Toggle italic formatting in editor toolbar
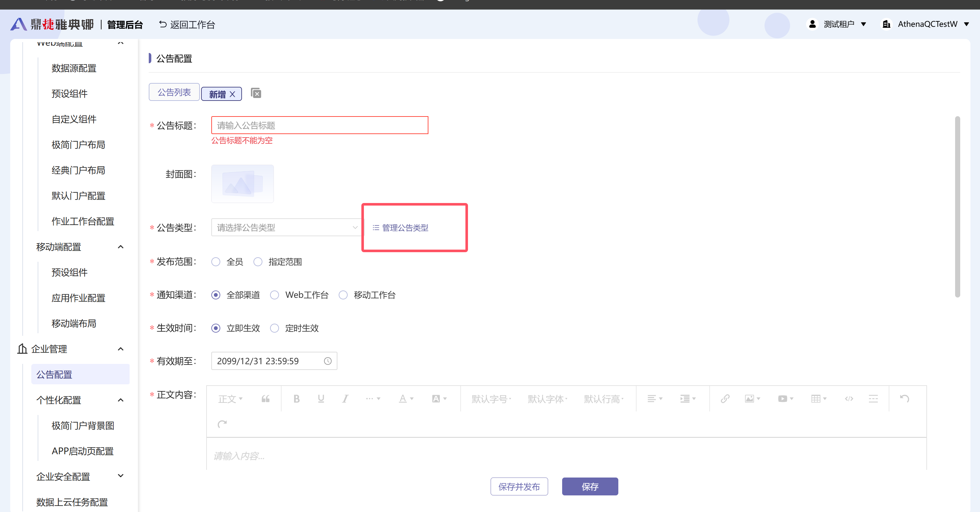The image size is (980, 512). click(x=345, y=399)
